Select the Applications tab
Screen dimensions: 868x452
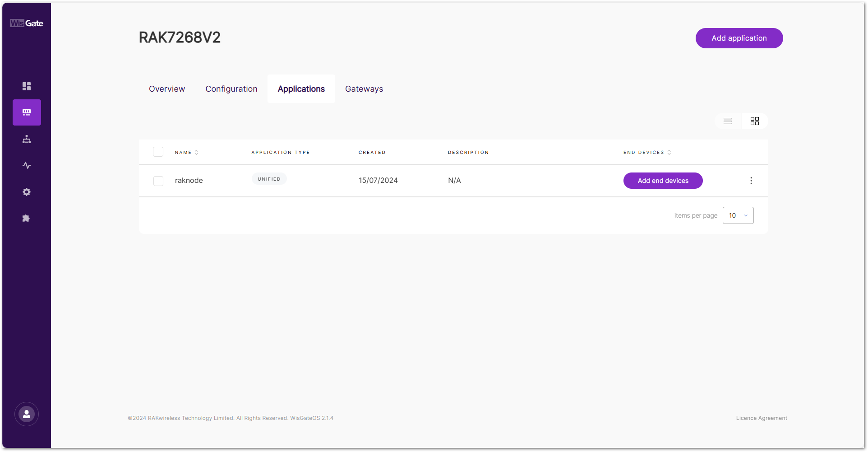tap(301, 89)
